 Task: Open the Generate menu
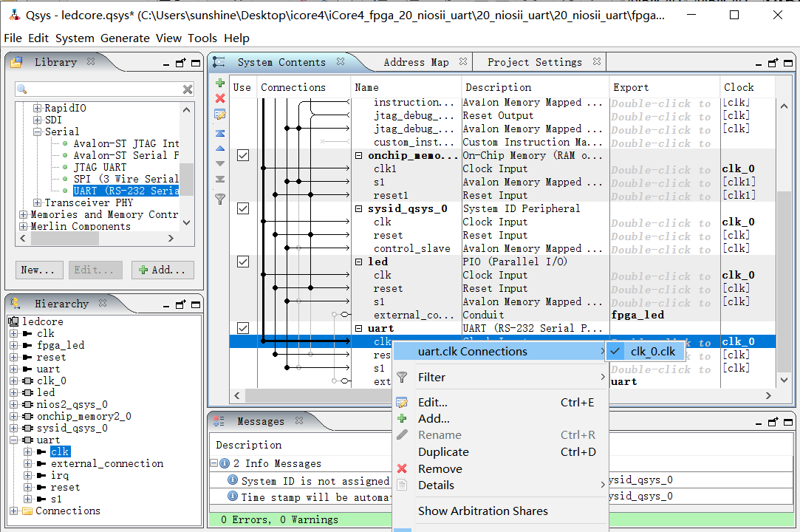pos(125,38)
